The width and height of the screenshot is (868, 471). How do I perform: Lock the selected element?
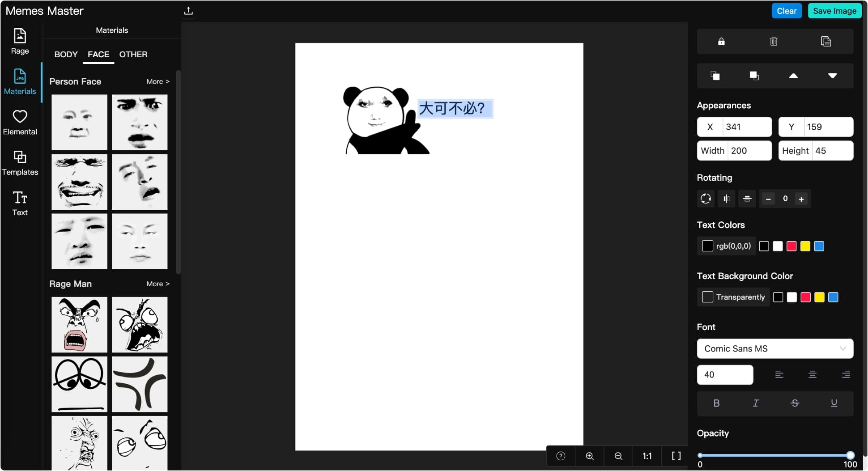coord(721,42)
